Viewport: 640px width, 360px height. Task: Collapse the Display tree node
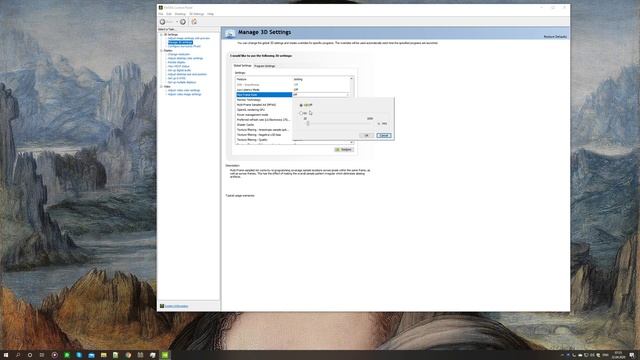pos(161,51)
